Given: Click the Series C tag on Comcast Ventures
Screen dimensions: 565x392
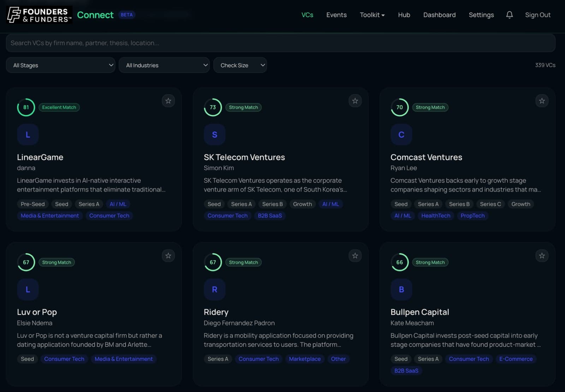Looking at the screenshot, I should click(x=490, y=204).
